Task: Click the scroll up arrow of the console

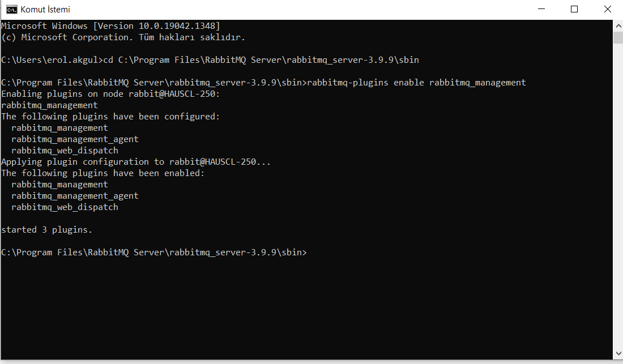Action: [x=618, y=25]
